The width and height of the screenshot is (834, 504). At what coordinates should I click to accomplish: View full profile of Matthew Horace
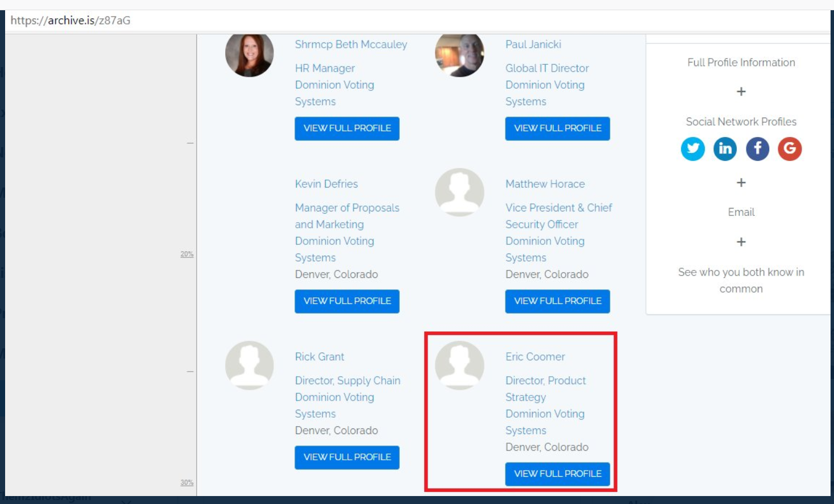pyautogui.click(x=558, y=301)
